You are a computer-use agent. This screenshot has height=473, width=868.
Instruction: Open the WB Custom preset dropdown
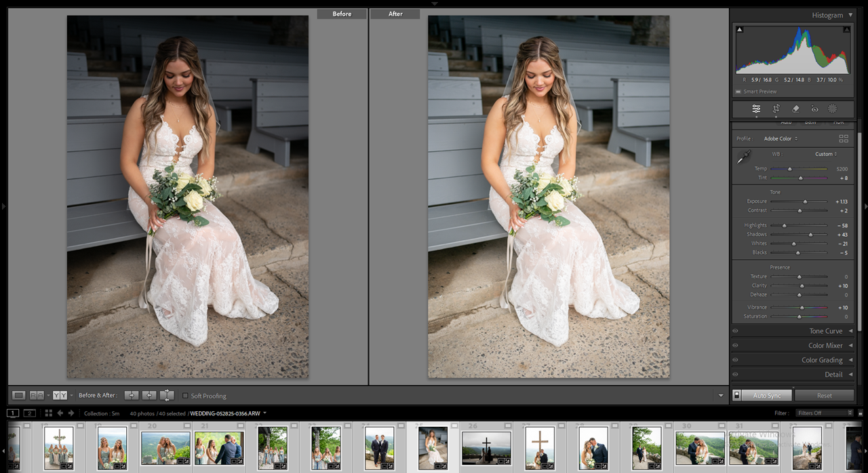[x=826, y=154]
